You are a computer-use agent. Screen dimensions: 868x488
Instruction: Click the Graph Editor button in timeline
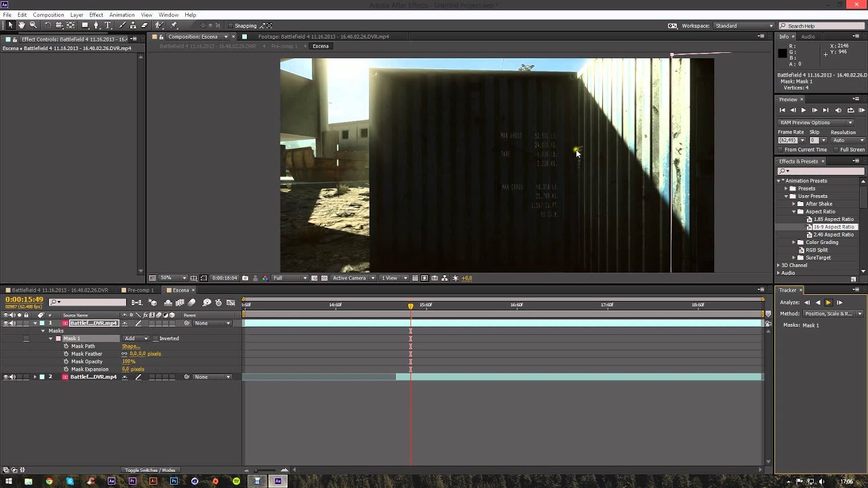point(231,302)
